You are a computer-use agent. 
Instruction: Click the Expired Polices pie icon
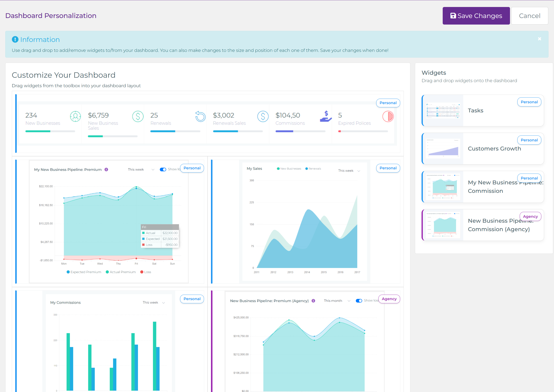(388, 116)
